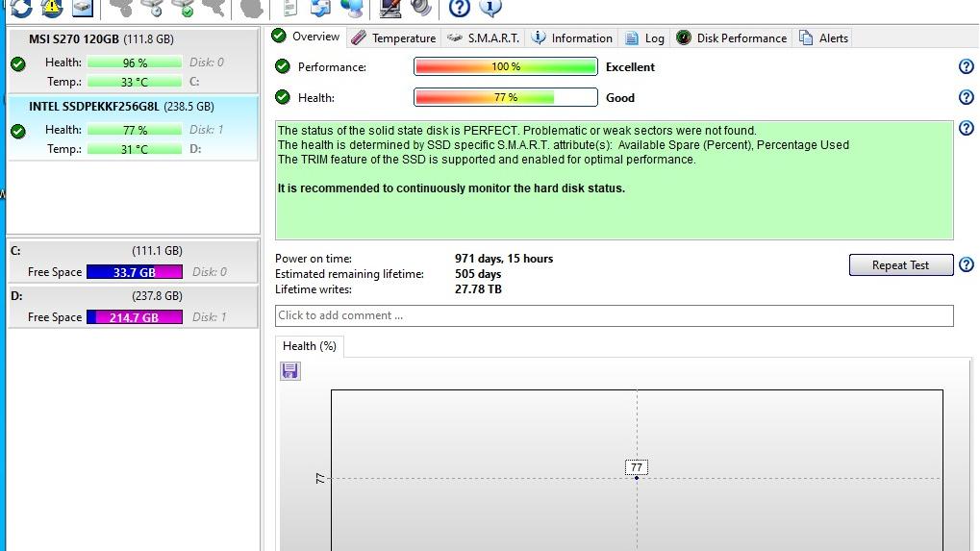
Task: Click the Excellent performance rating text
Action: click(630, 67)
